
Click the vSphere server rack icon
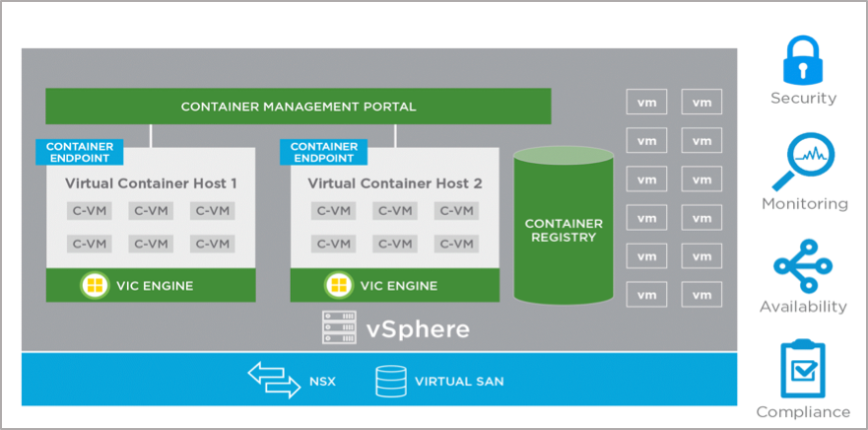(x=339, y=326)
